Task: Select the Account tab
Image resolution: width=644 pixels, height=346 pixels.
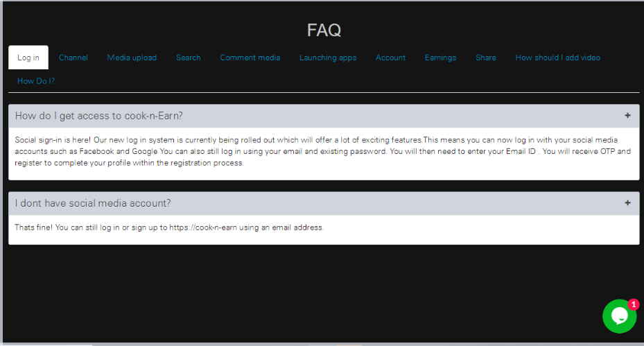Action: point(390,58)
